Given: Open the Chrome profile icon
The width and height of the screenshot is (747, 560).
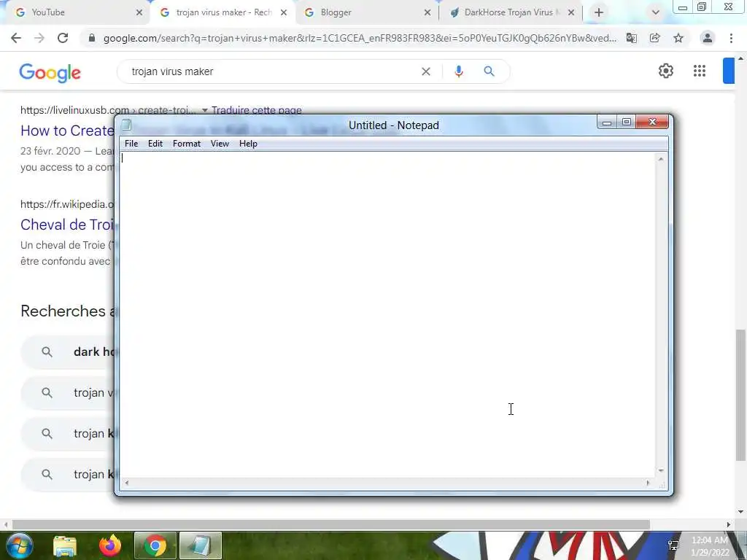Looking at the screenshot, I should point(708,38).
